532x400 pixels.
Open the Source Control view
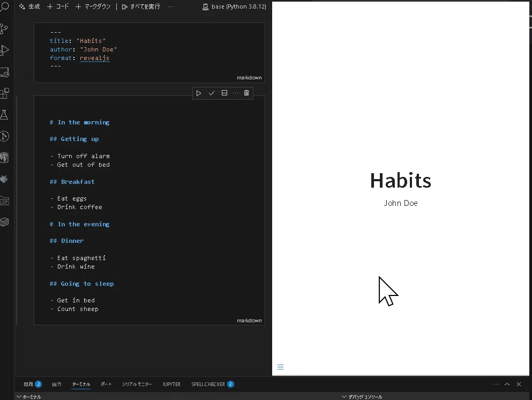pos(4,28)
